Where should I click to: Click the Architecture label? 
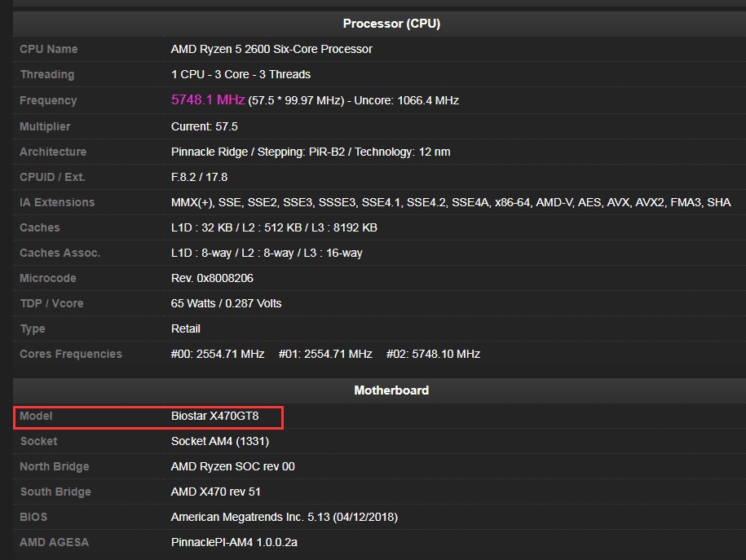tap(53, 152)
